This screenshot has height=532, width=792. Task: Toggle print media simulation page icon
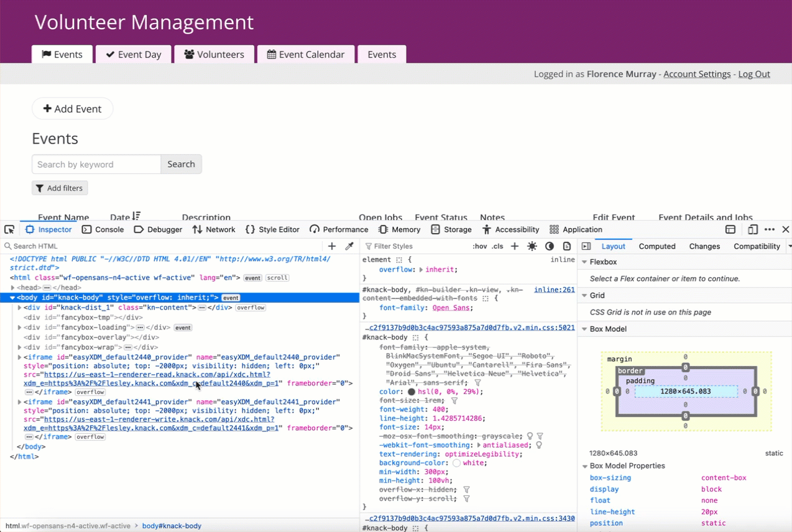pos(567,246)
